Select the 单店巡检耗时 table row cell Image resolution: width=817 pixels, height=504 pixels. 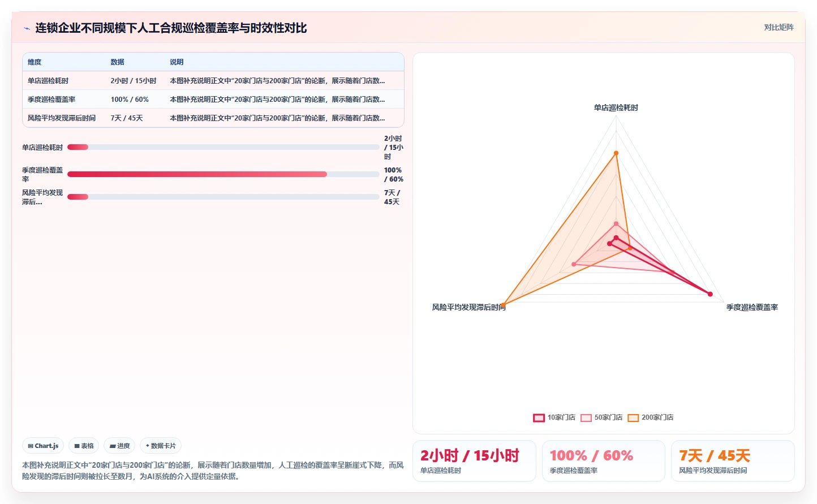(x=48, y=81)
